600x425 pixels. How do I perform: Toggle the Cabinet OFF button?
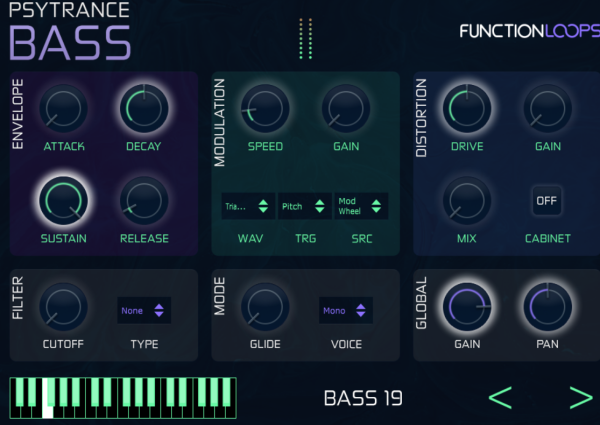(x=547, y=200)
